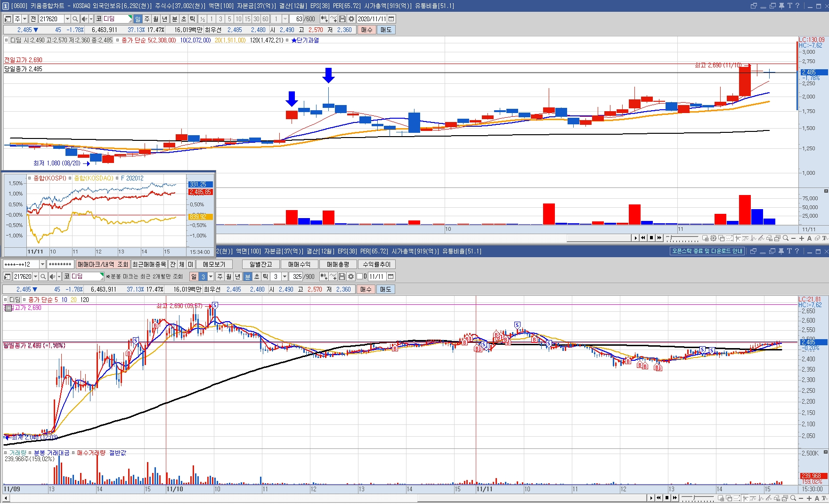Toggle minute '분' period in lower chart
This screenshot has width=829, height=504.
(247, 276)
